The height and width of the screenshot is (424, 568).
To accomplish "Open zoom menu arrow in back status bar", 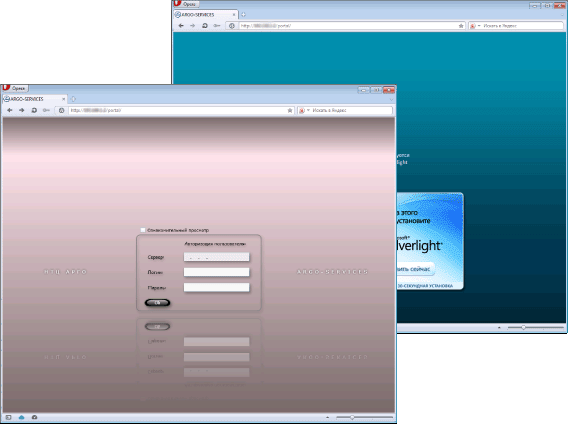I will 499,328.
